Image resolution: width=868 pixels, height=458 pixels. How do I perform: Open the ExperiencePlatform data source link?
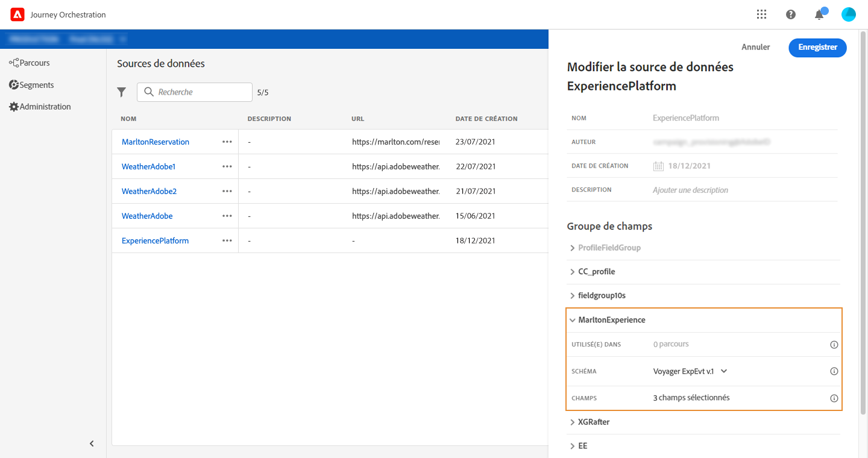(155, 240)
